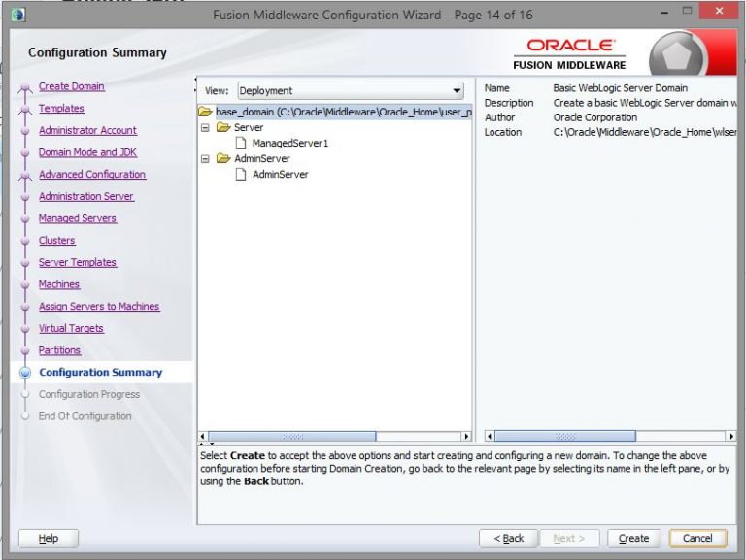Click the Help button
This screenshot has width=746, height=560.
click(49, 538)
